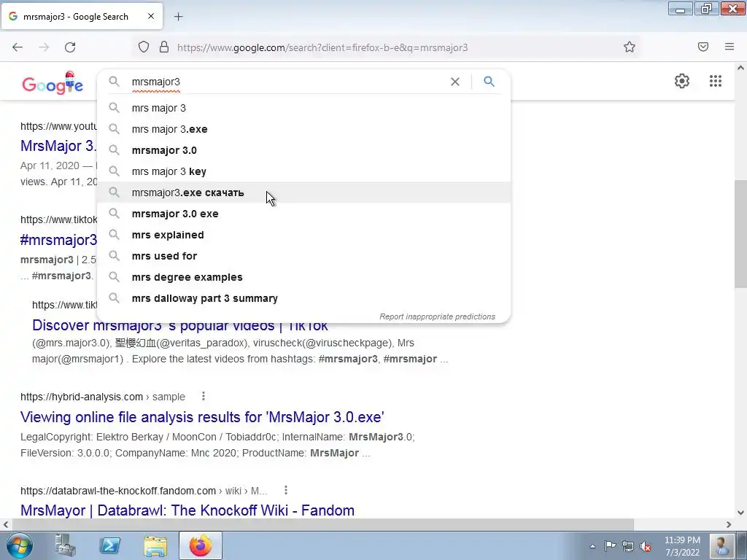The height and width of the screenshot is (560, 747).
Task: Choose the "mrs degree examples" suggestion
Action: (303, 277)
